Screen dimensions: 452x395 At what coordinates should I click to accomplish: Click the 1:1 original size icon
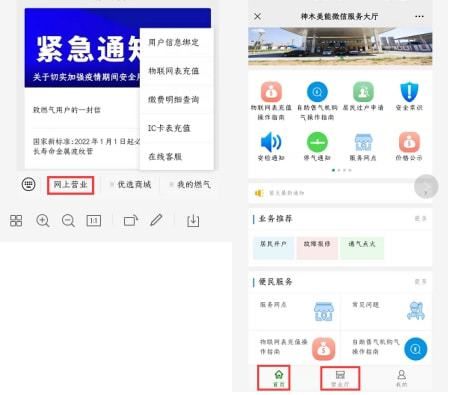click(94, 221)
